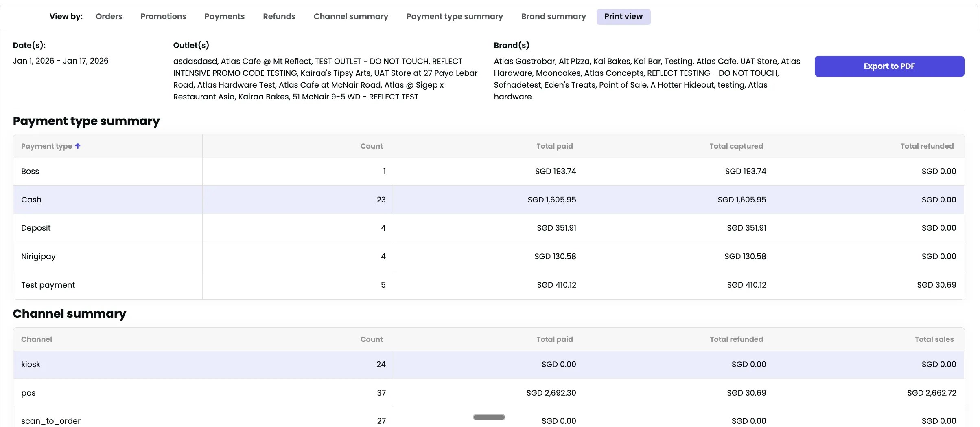
Task: Switch to the Refunds tab
Action: coord(279,16)
